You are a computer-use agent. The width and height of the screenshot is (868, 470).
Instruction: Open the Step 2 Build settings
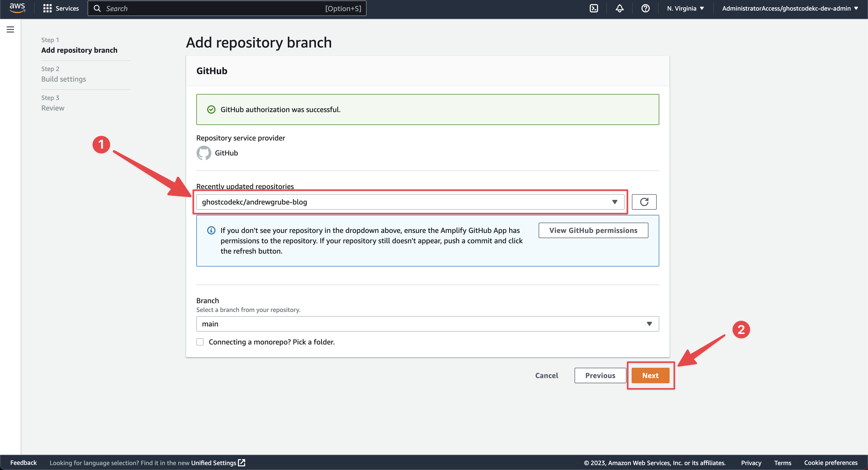point(63,78)
